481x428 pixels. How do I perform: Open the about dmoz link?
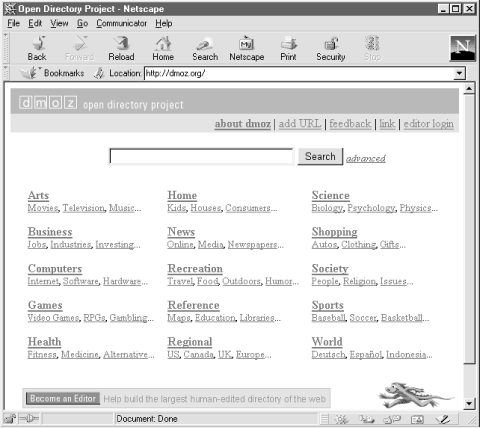[x=243, y=124]
